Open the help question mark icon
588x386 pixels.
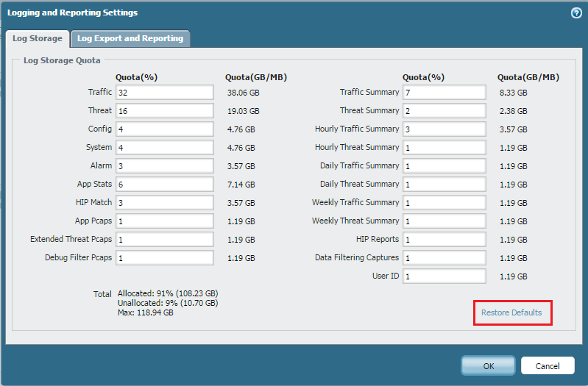(x=576, y=13)
